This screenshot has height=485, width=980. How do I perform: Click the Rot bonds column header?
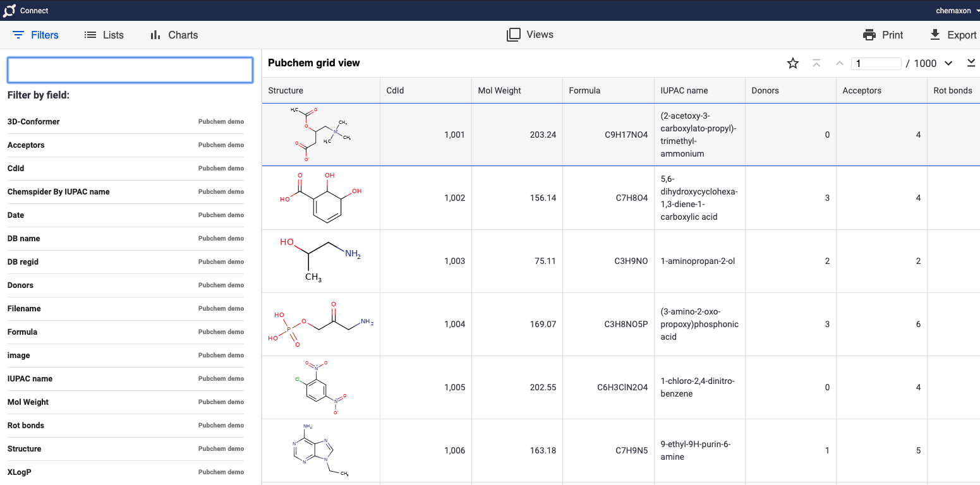tap(953, 90)
